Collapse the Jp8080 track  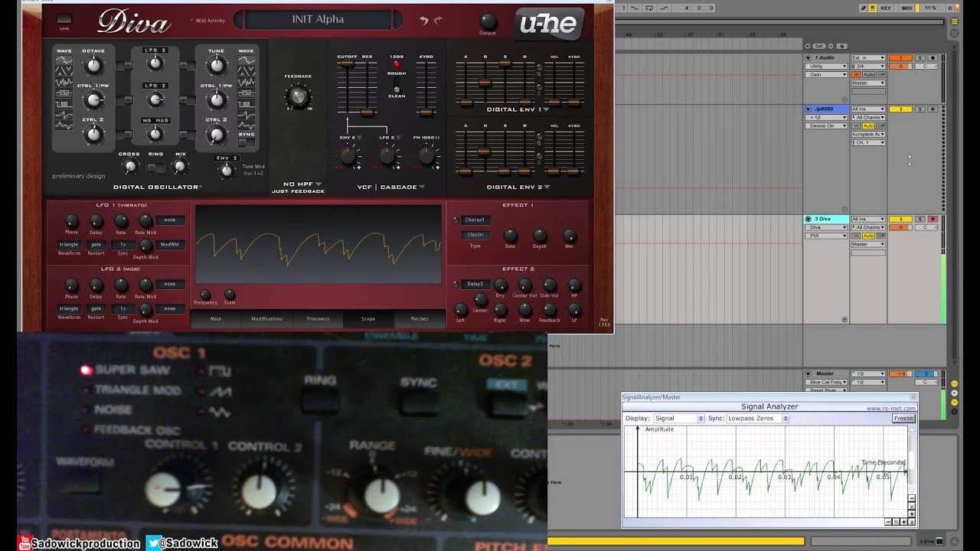coord(808,109)
